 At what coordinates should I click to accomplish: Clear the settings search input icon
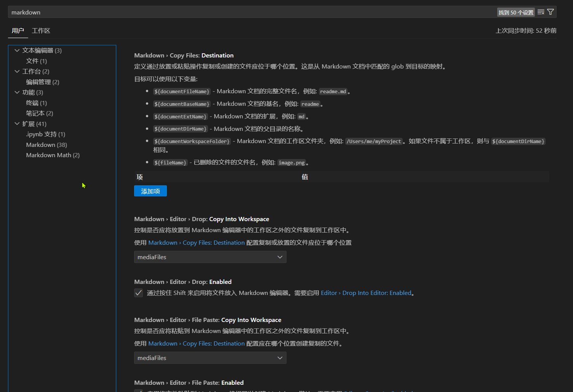tap(541, 12)
